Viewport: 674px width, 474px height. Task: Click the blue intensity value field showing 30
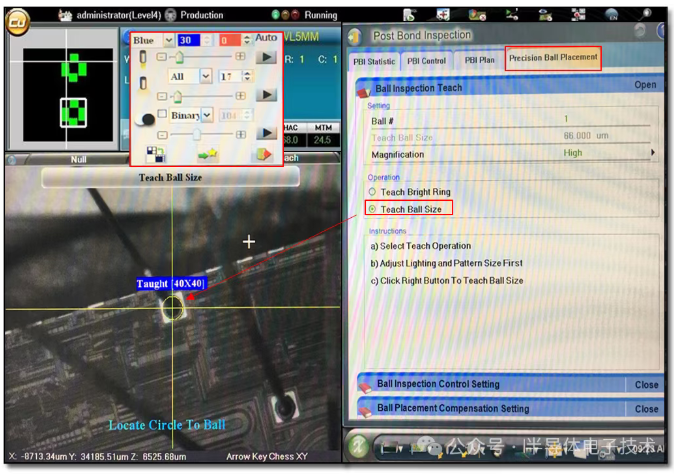coord(190,40)
